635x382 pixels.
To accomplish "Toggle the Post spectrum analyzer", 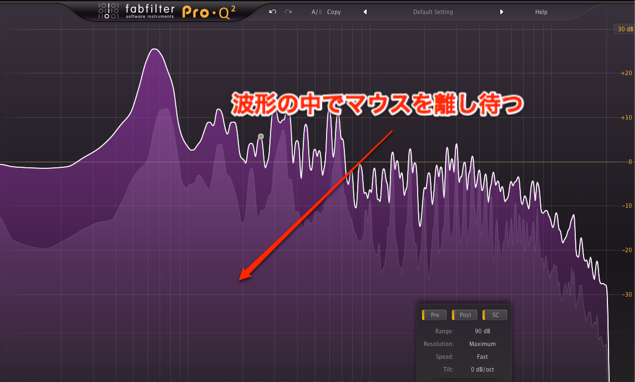I will [x=465, y=315].
